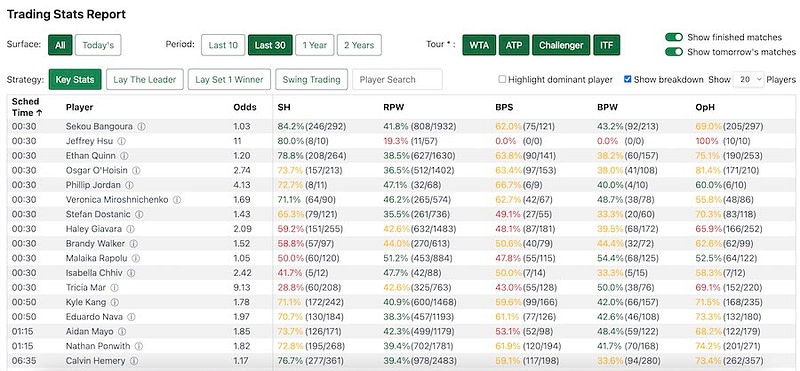This screenshot has width=800, height=371.
Task: Select Tricia Mar SH value 28.8%
Action: pos(290,288)
